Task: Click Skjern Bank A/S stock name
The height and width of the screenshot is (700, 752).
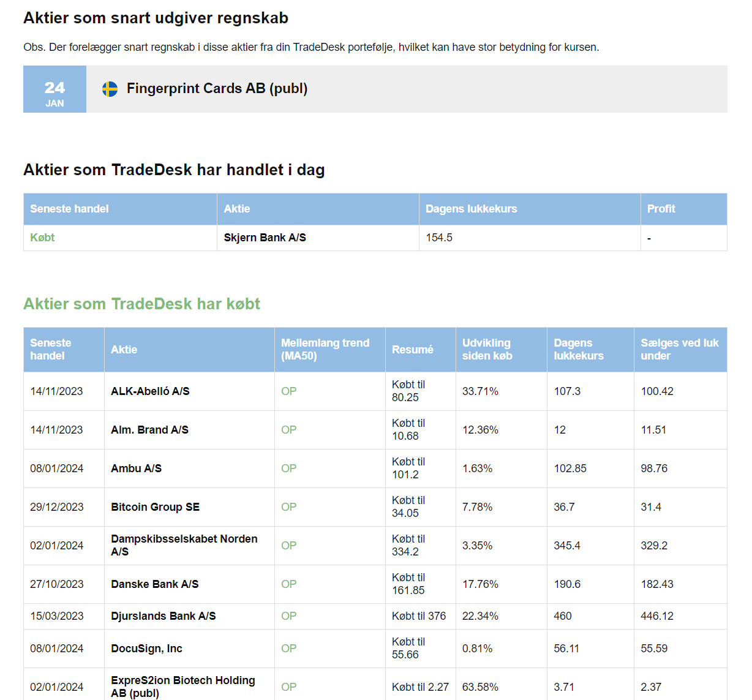Action: [x=265, y=238]
